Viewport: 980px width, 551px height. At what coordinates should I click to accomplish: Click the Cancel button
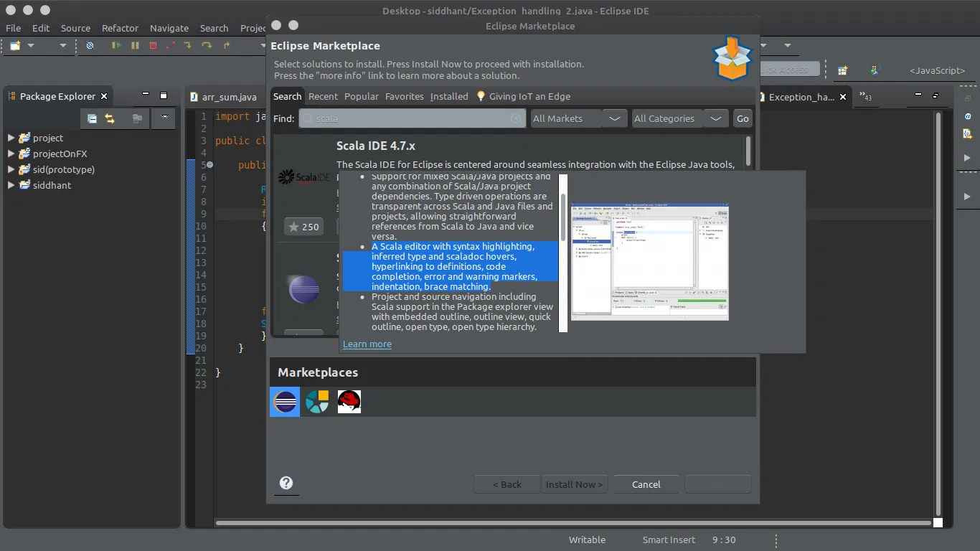pyautogui.click(x=646, y=484)
